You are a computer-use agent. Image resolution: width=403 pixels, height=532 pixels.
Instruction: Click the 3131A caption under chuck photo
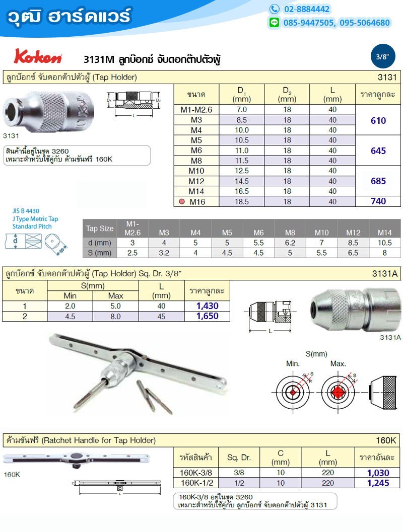[x=390, y=337]
